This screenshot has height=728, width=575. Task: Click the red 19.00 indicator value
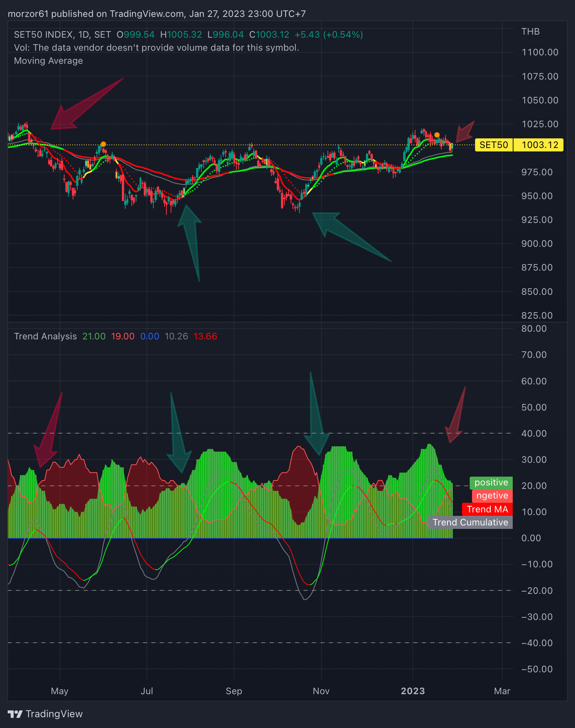123,336
